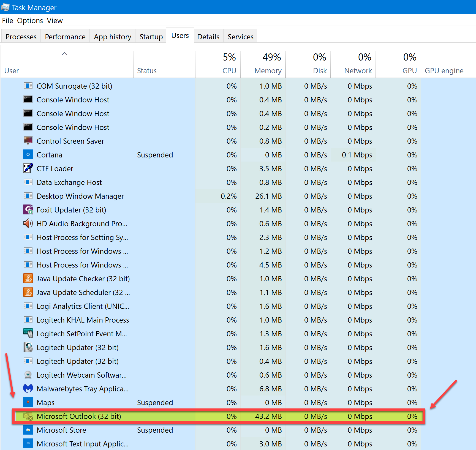Screen dimensions: 476x450
Task: Click the HD Audio speaker icon
Action: pos(28,223)
